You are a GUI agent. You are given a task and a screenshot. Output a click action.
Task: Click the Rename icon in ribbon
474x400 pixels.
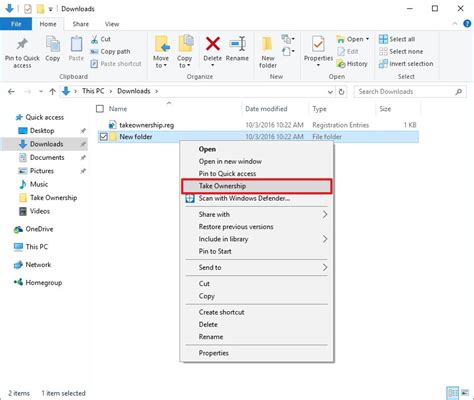click(237, 44)
